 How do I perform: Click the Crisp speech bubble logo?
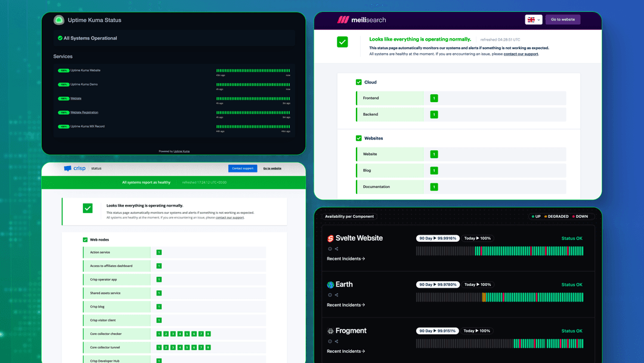click(x=67, y=168)
